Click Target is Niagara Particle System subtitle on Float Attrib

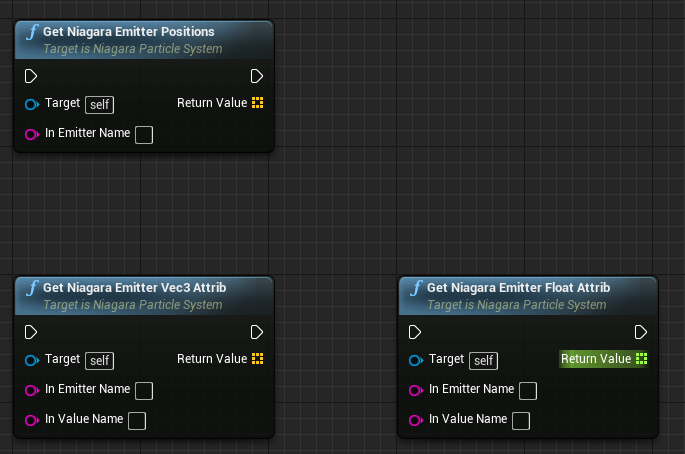(x=517, y=305)
